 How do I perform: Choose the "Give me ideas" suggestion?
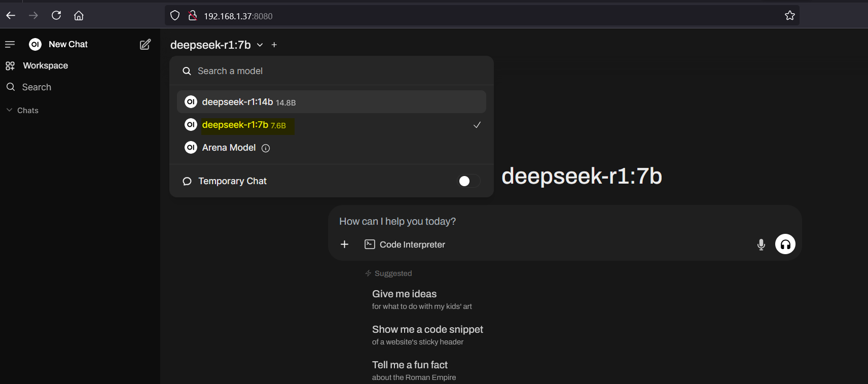coord(422,299)
